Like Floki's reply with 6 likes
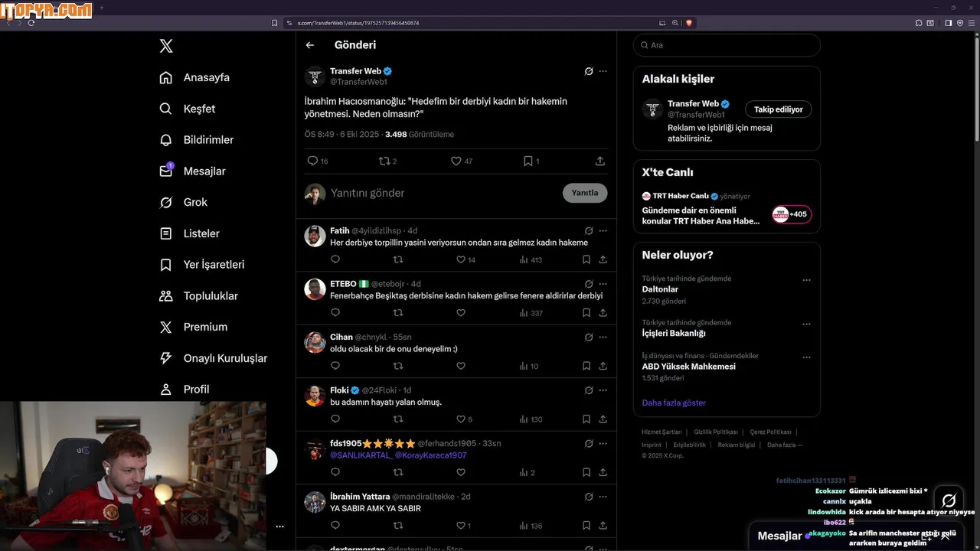Viewport: 980px width, 551px height. click(x=464, y=419)
